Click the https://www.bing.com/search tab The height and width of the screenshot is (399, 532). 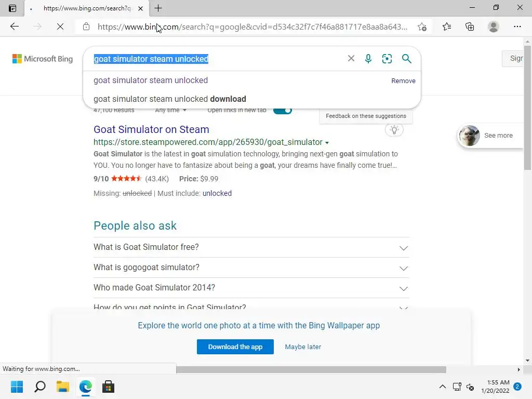coord(87,8)
